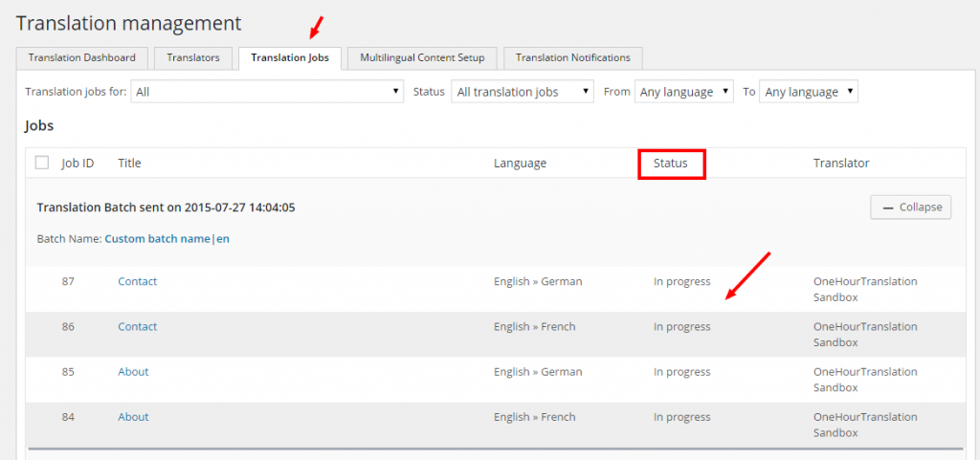Open the About job with ID 85

(133, 372)
